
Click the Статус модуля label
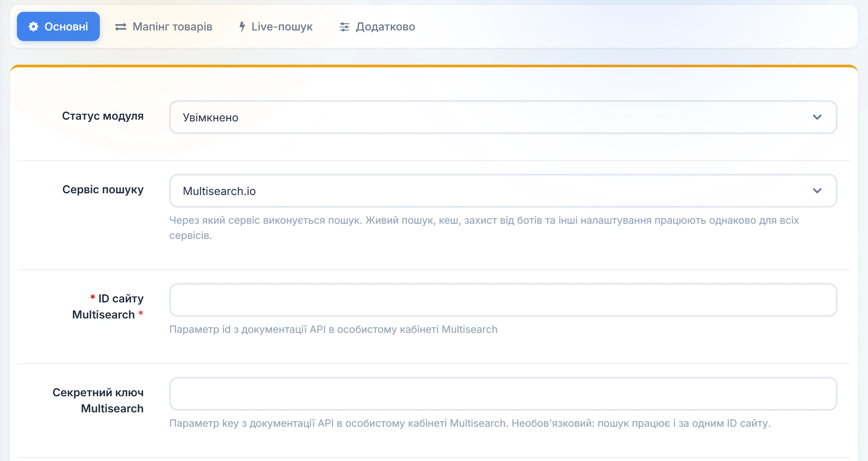[x=103, y=116]
